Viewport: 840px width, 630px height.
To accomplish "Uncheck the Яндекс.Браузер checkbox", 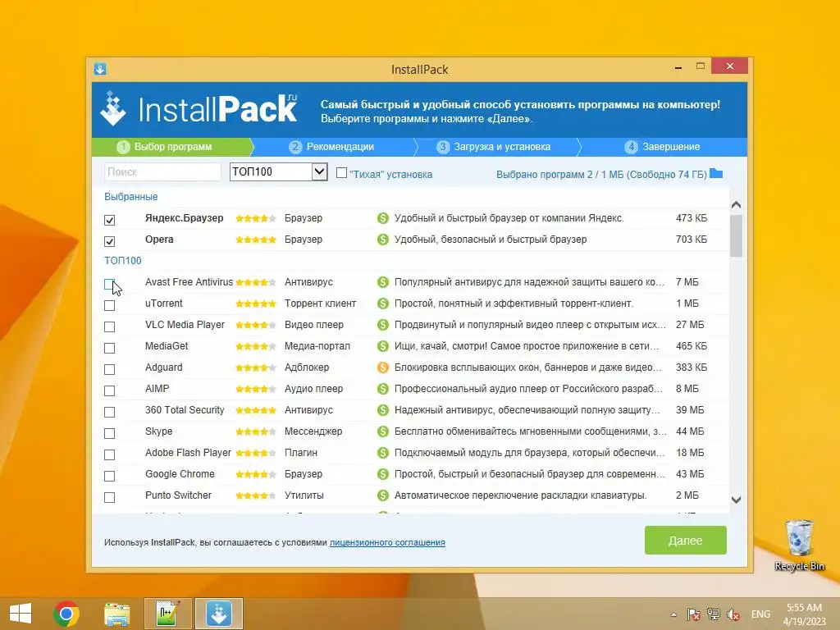I will coord(109,220).
